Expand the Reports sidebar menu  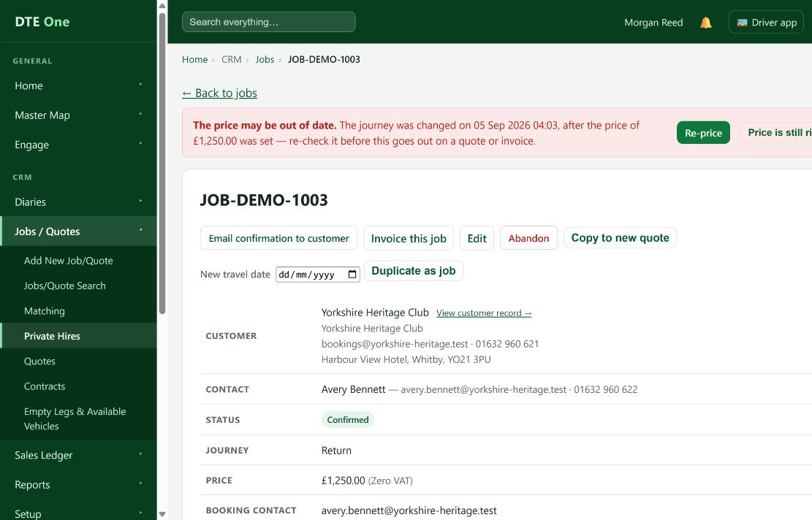[140, 483]
